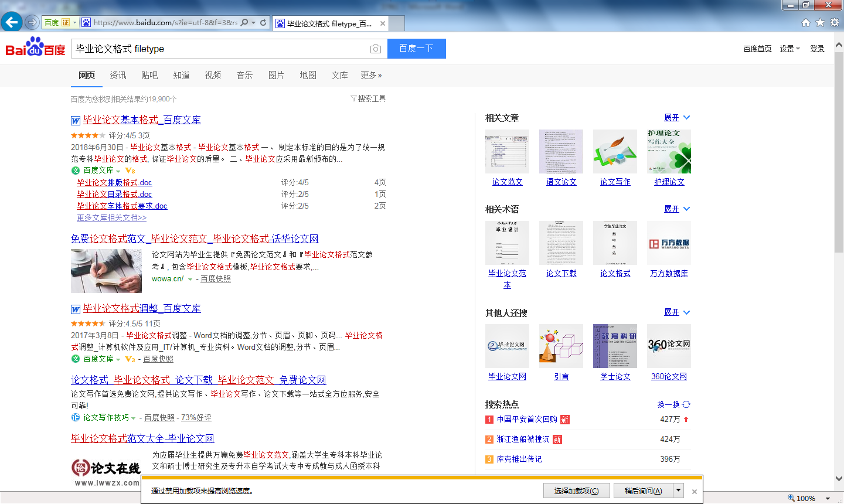Click 更多文库相关文档>> link
The image size is (844, 504).
tap(111, 217)
